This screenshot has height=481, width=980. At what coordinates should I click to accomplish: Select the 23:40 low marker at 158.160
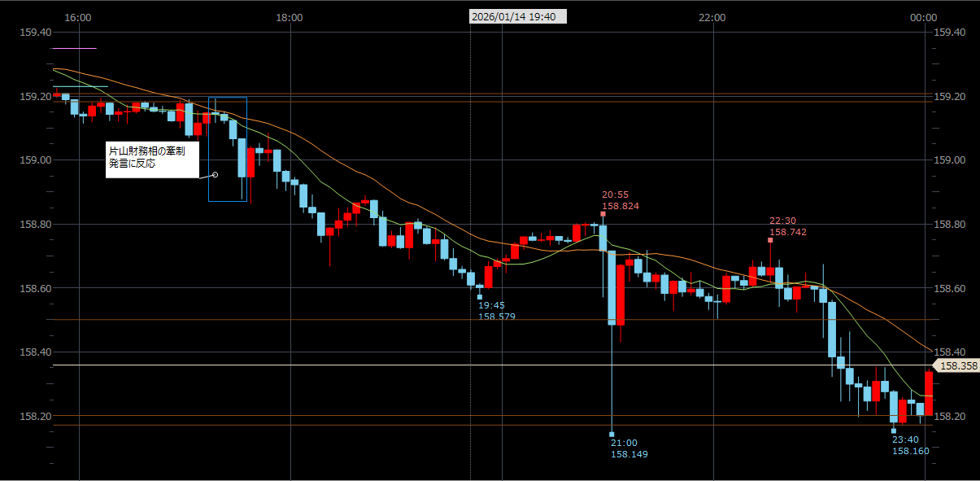893,431
